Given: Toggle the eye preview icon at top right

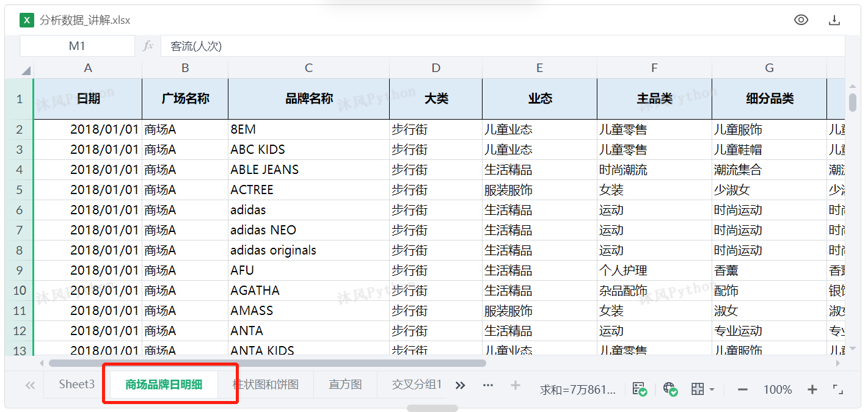Looking at the screenshot, I should click(801, 20).
